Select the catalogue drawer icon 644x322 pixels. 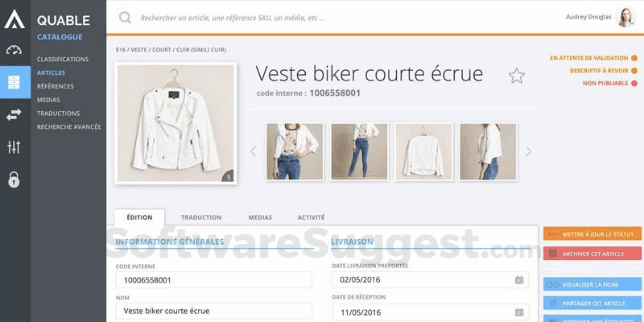pos(14,82)
